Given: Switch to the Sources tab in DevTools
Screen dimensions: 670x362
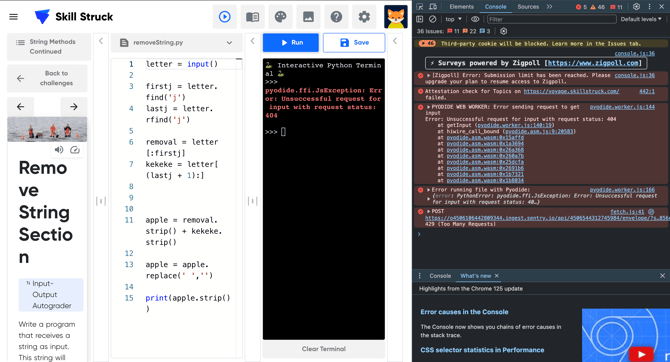Looking at the screenshot, I should (x=528, y=6).
